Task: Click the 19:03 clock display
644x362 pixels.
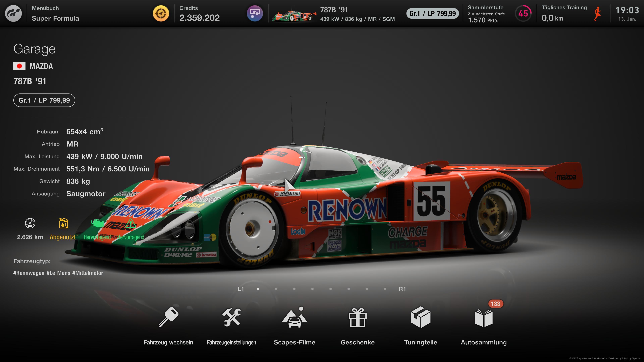Action: click(627, 10)
